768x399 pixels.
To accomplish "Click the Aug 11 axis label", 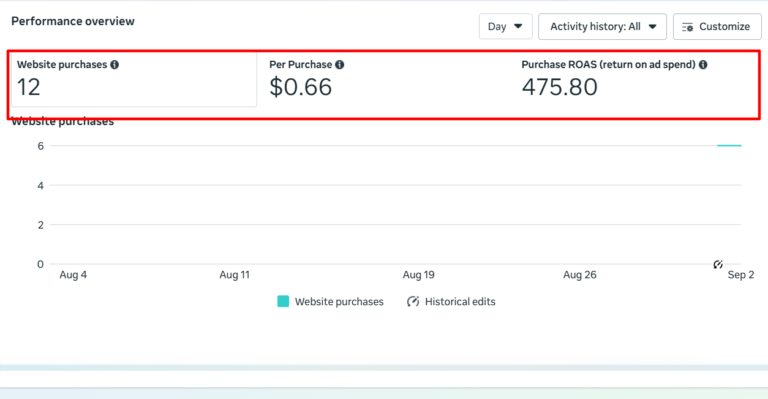I will click(x=235, y=275).
